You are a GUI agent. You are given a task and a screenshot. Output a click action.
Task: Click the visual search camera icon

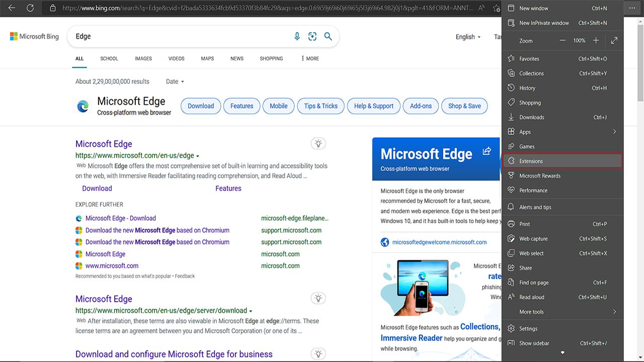tap(312, 36)
